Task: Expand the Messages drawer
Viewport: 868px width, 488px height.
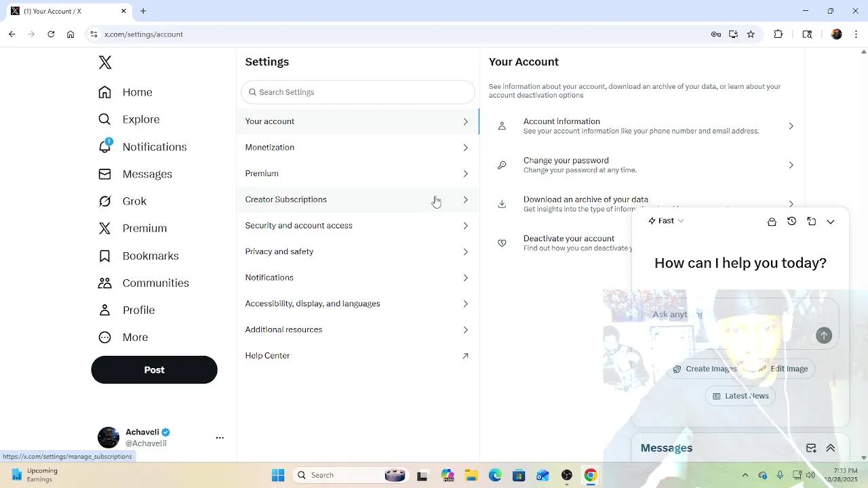Action: [x=830, y=448]
